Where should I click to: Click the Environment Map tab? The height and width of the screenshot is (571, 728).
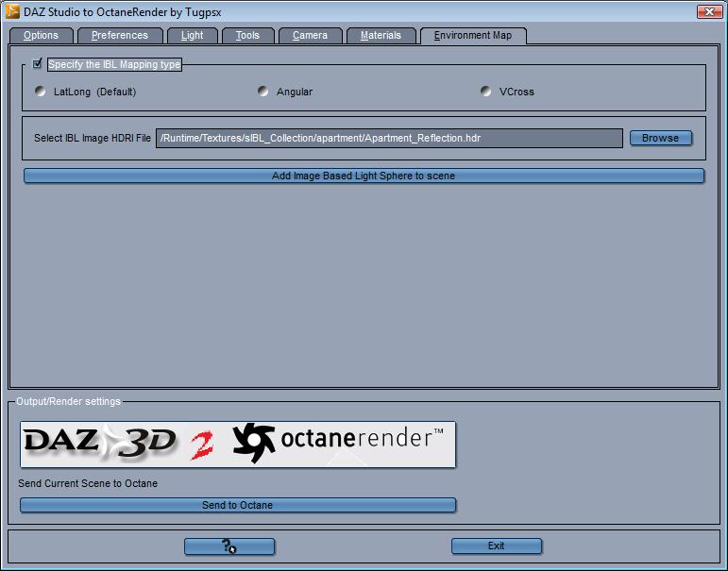point(473,36)
